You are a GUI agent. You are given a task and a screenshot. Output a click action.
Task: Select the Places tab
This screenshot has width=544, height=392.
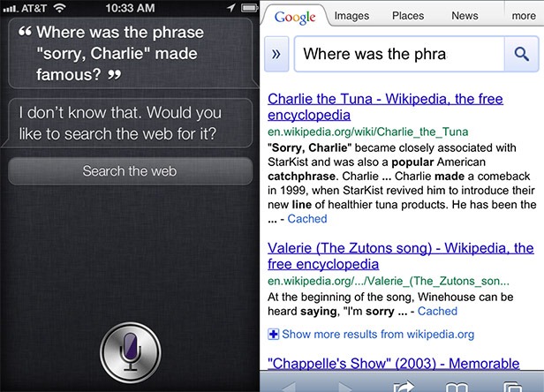point(408,16)
